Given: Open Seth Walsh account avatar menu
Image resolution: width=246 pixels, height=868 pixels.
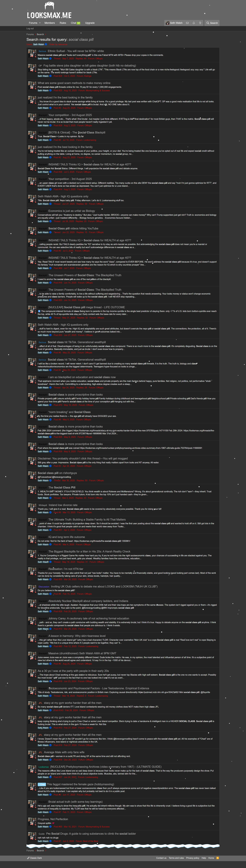Looking at the screenshot, I should (x=174, y=23).
